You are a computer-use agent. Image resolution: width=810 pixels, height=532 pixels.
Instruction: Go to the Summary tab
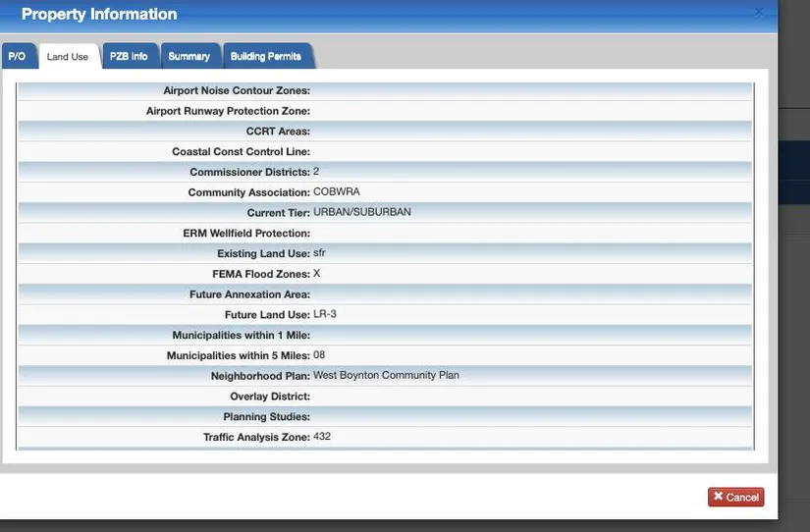(x=189, y=57)
